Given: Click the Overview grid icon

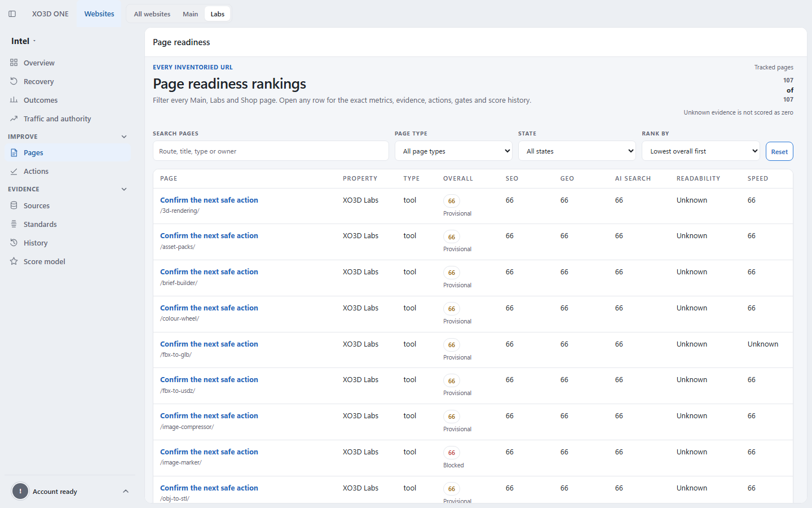Looking at the screenshot, I should click(x=14, y=63).
